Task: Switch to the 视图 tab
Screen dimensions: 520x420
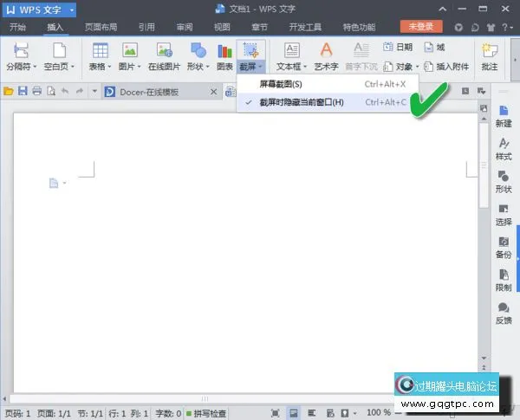Action: (222, 27)
